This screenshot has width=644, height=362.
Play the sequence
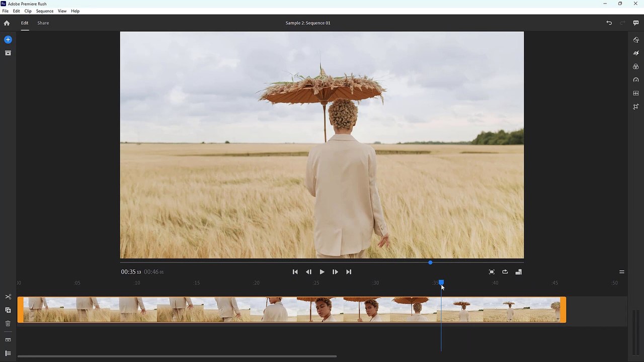point(322,272)
